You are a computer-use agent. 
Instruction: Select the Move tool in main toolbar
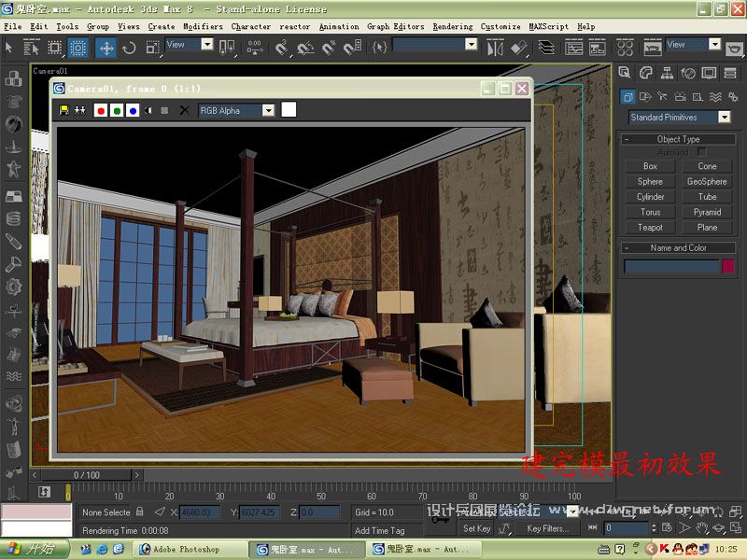pos(106,48)
